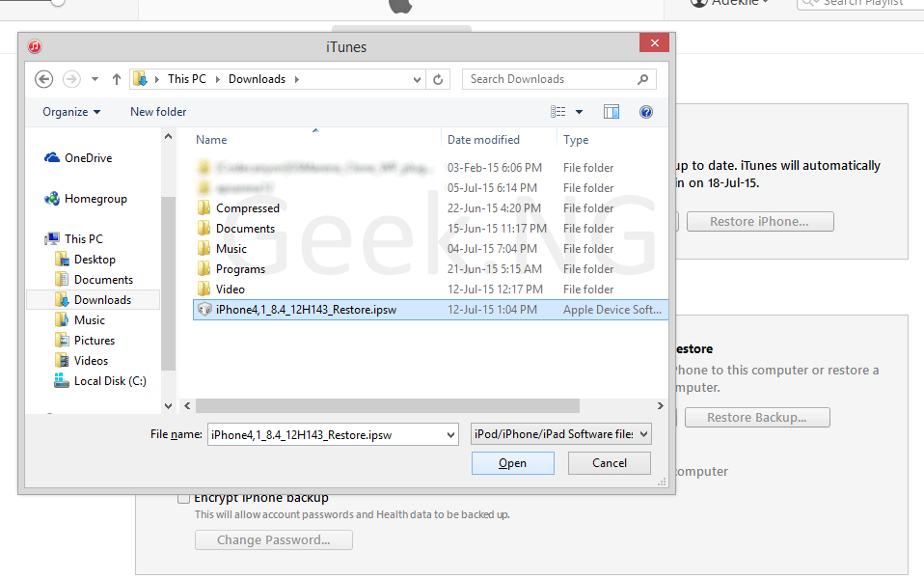The height and width of the screenshot is (579, 924).
Task: Open the File name dropdown arrow
Action: [450, 435]
